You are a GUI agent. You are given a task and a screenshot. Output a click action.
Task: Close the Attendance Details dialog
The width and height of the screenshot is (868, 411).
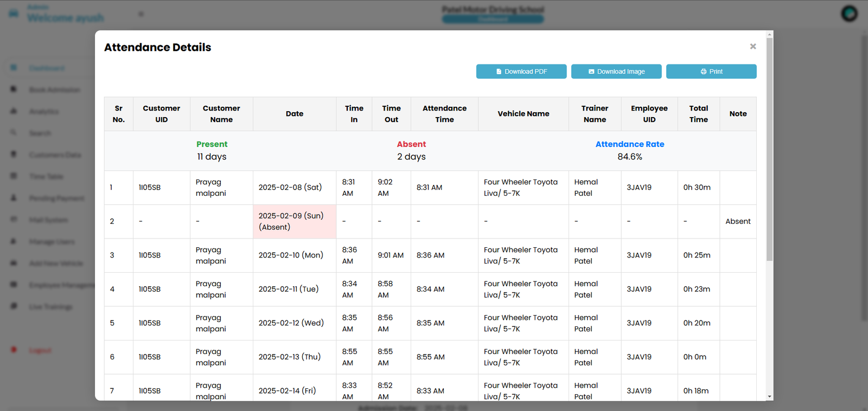tap(752, 47)
